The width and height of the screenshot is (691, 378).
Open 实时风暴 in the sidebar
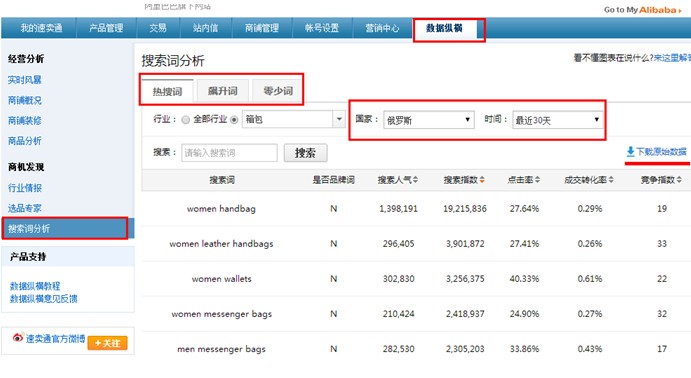tap(24, 80)
